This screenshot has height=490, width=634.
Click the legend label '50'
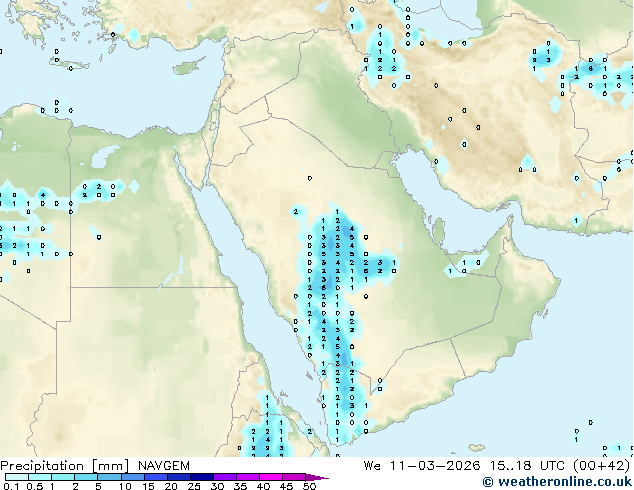click(x=309, y=486)
